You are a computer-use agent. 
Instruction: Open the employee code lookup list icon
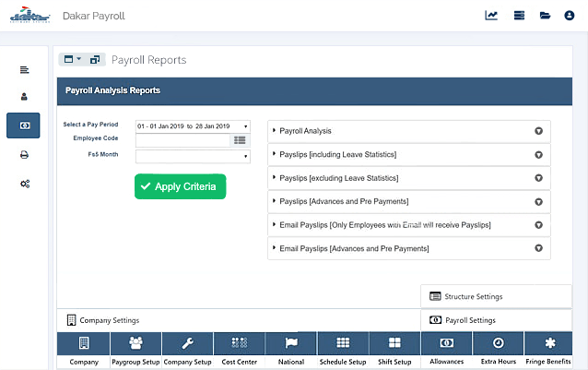pyautogui.click(x=240, y=140)
